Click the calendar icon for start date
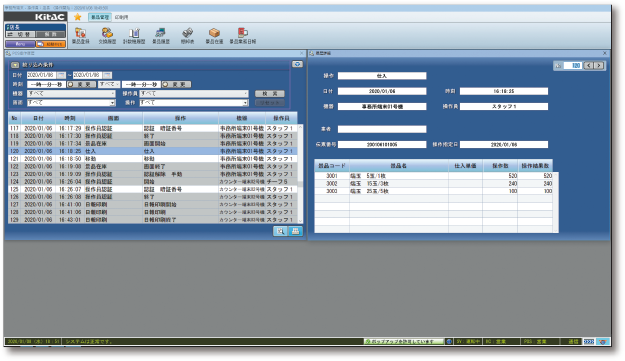625x361 pixels. (x=61, y=75)
